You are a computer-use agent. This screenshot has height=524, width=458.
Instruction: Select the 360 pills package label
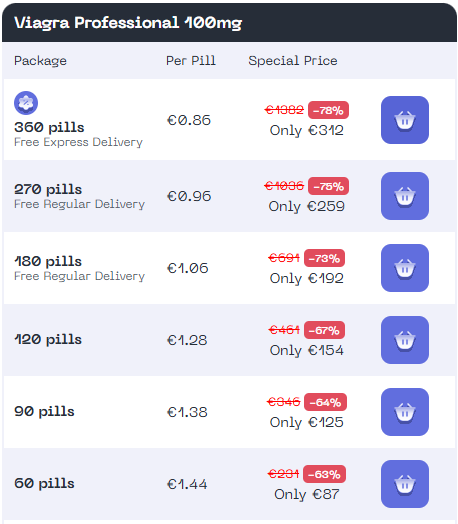tap(49, 127)
